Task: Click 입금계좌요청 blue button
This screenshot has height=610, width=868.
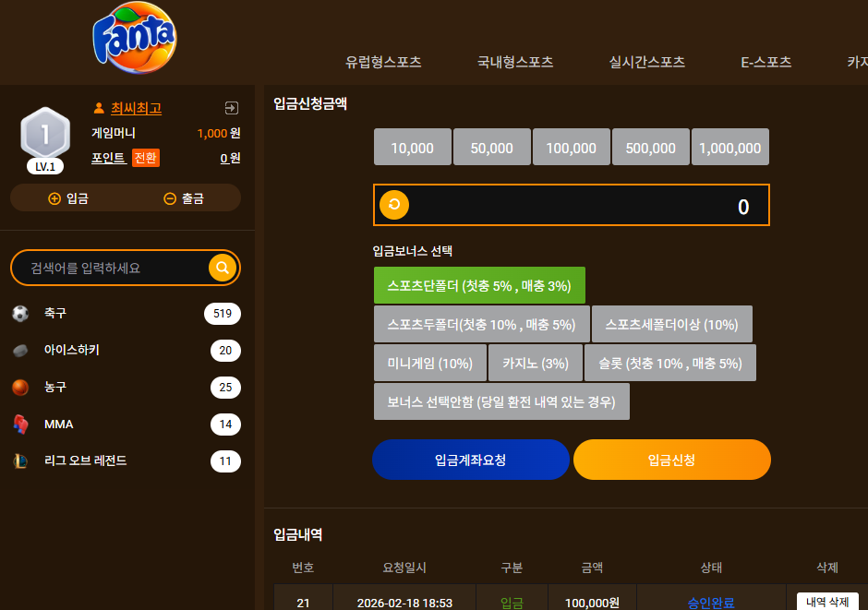Action: coord(471,460)
